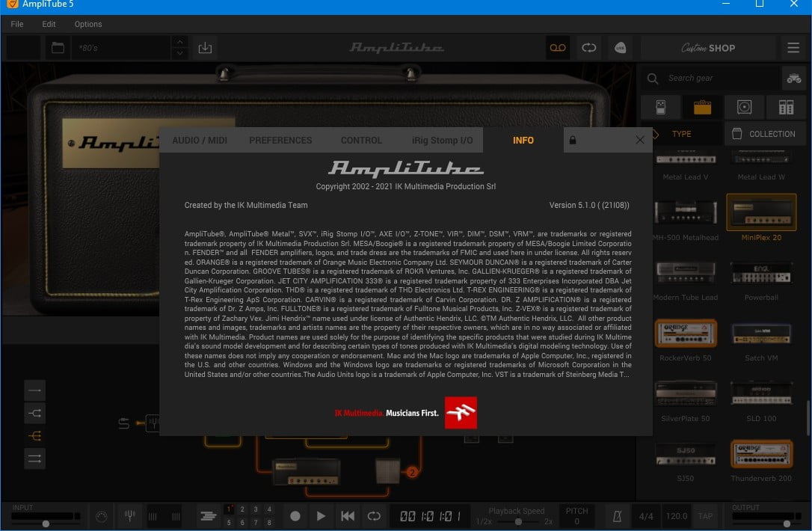Open the tape recorder icon
Screen dimensions: 812x531
558,48
